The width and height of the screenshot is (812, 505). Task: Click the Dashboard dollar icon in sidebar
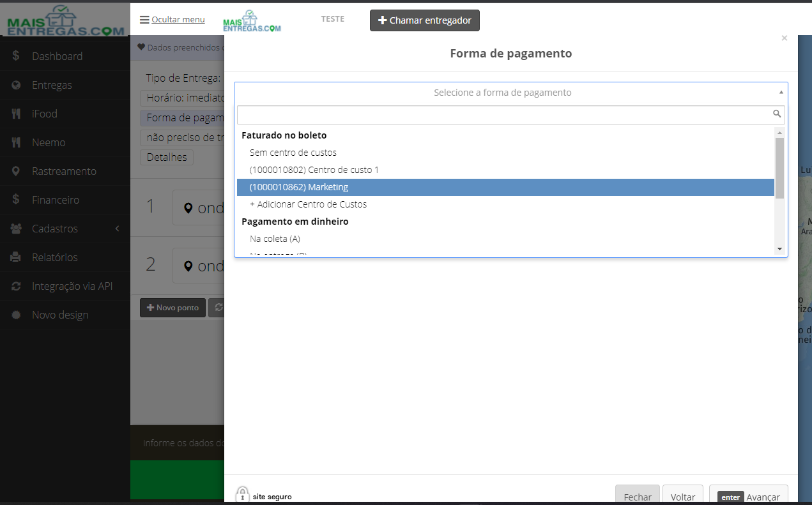[16, 56]
